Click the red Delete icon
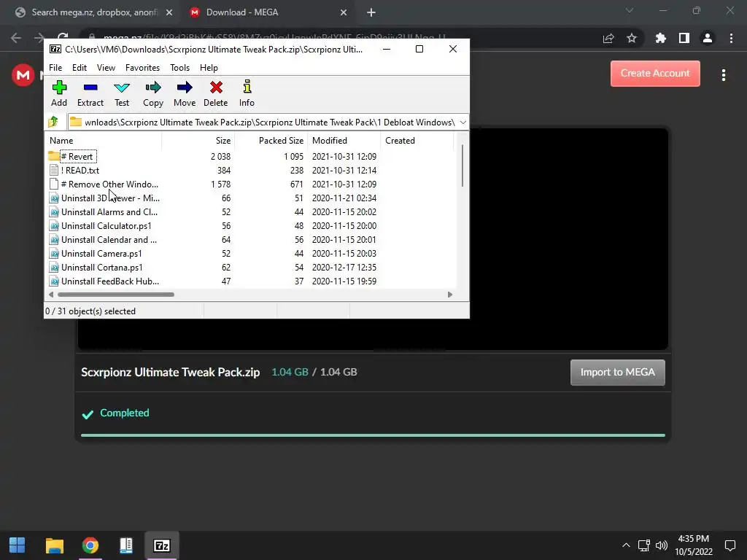 [x=216, y=93]
